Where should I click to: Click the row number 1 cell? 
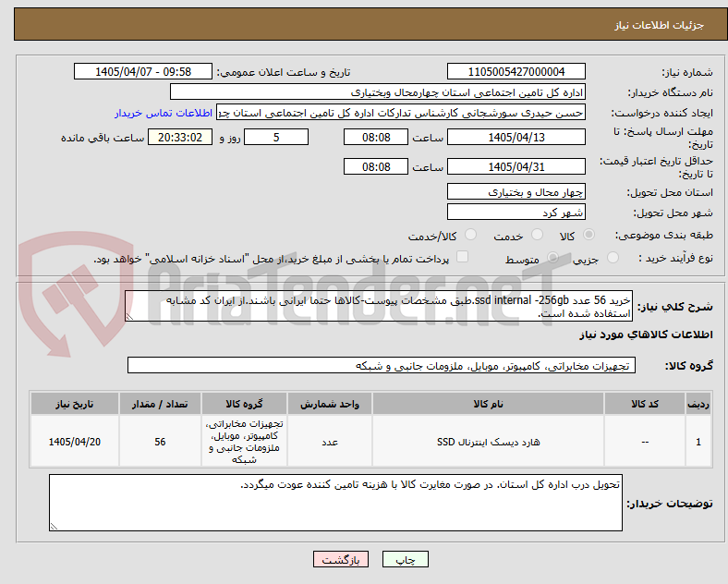pos(698,442)
